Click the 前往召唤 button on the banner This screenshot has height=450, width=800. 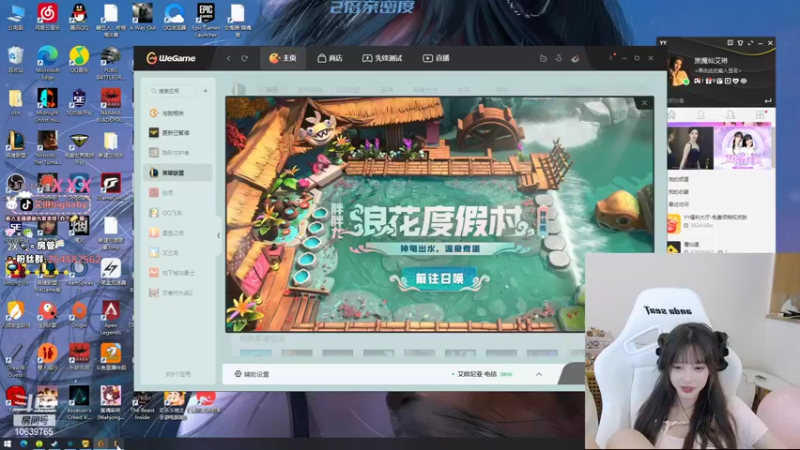(x=439, y=279)
